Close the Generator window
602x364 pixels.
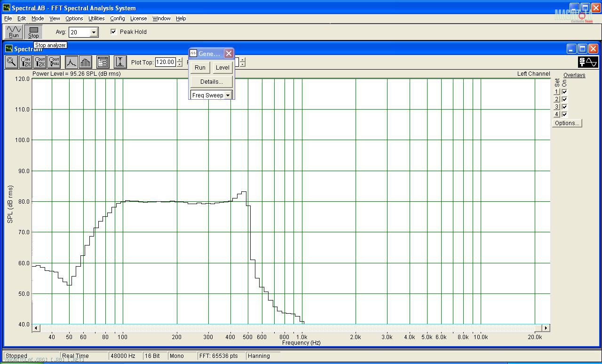pyautogui.click(x=229, y=54)
